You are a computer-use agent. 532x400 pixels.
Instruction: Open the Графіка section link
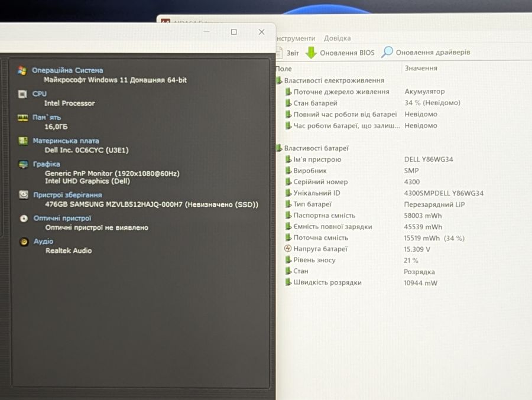point(47,164)
